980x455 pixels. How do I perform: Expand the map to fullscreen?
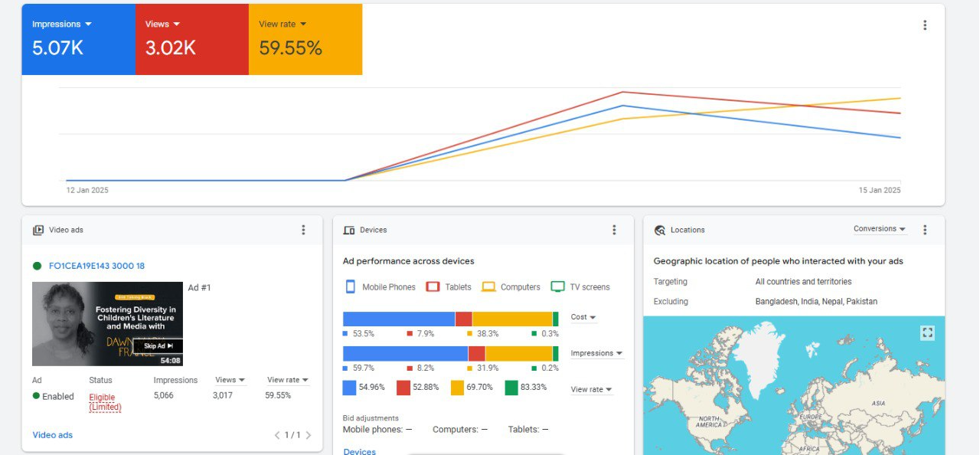coord(927,332)
